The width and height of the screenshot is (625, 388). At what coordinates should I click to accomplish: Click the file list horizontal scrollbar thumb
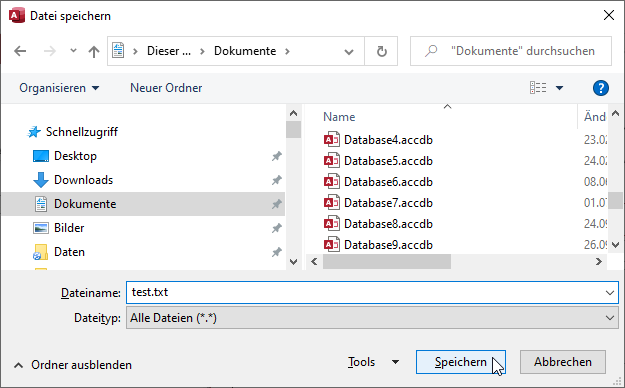point(387,262)
